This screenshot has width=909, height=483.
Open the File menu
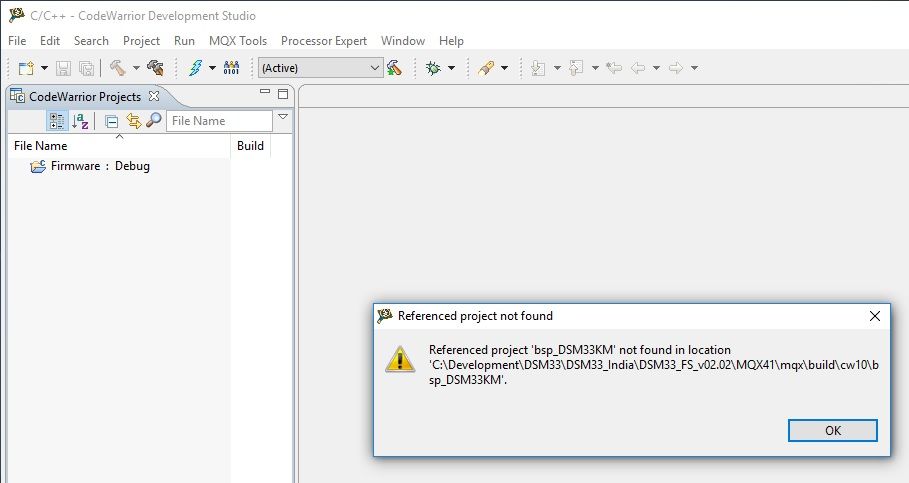tap(17, 41)
